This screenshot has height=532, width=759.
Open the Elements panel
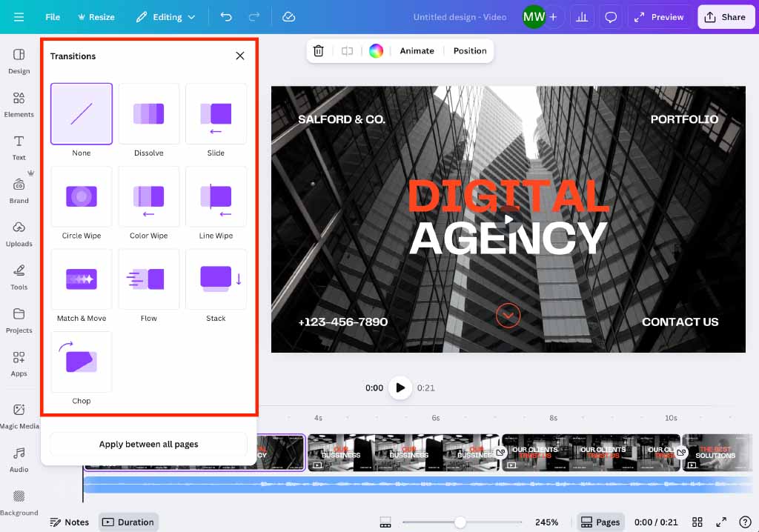click(19, 104)
